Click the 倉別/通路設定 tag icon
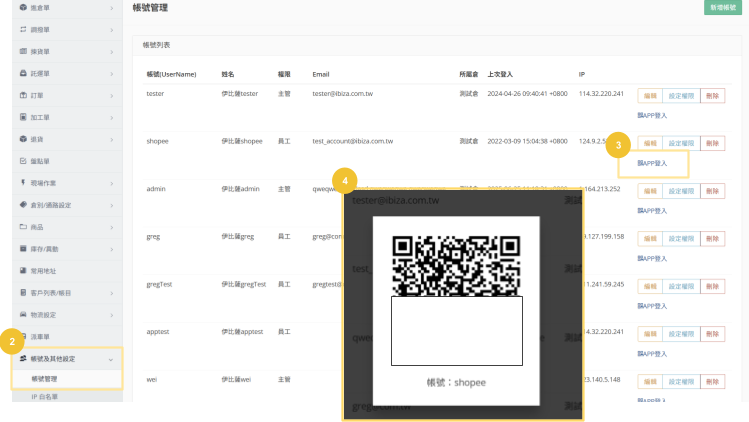The image size is (749, 422). [x=23, y=205]
